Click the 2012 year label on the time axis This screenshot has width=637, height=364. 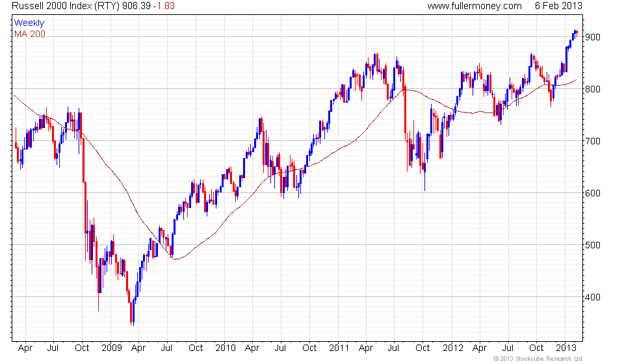click(x=452, y=348)
